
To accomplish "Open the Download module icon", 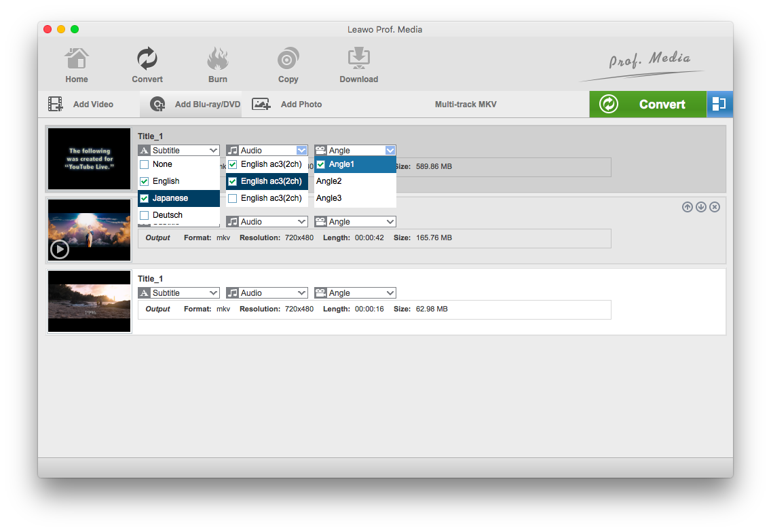I will [359, 59].
